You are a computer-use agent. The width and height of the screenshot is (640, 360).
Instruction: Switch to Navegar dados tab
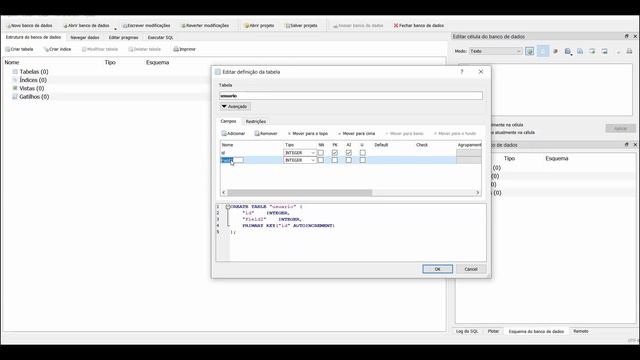pyautogui.click(x=84, y=38)
